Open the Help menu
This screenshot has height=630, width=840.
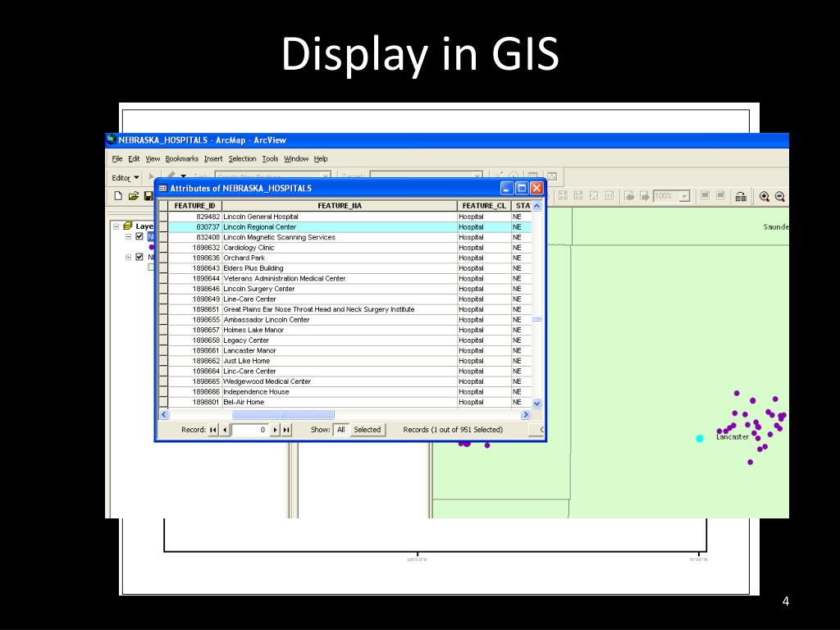(321, 158)
